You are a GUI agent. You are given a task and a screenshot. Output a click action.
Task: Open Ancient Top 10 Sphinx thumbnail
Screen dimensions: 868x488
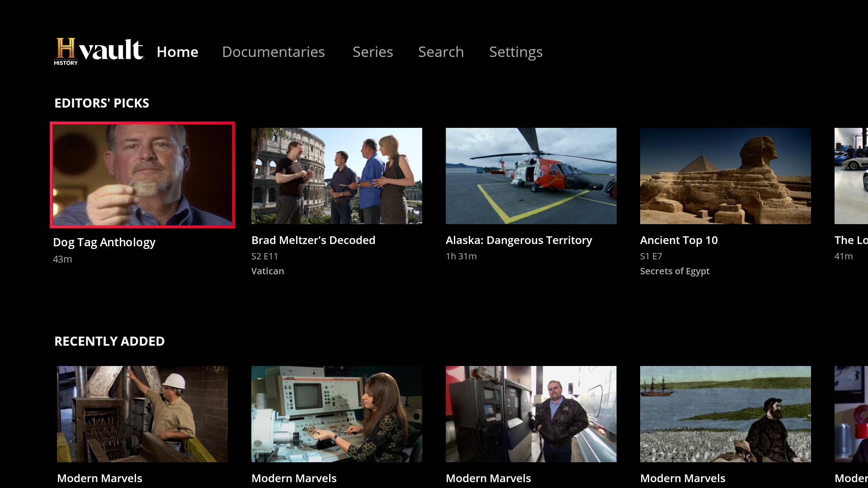click(725, 176)
